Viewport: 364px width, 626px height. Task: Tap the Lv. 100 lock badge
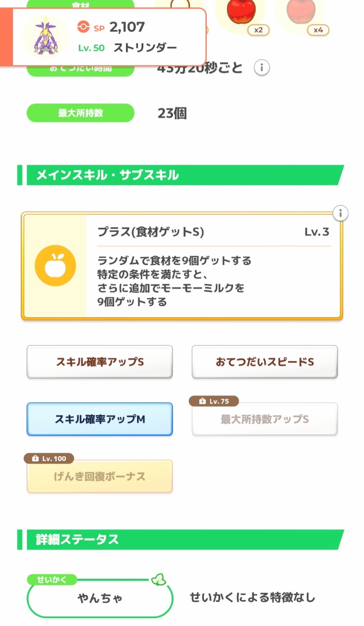point(49,458)
